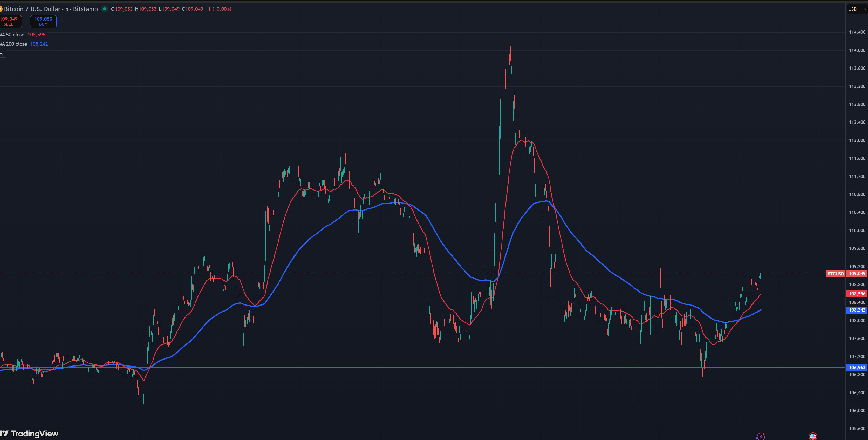
Task: Open the US flag economic event marker
Action: tap(813, 437)
